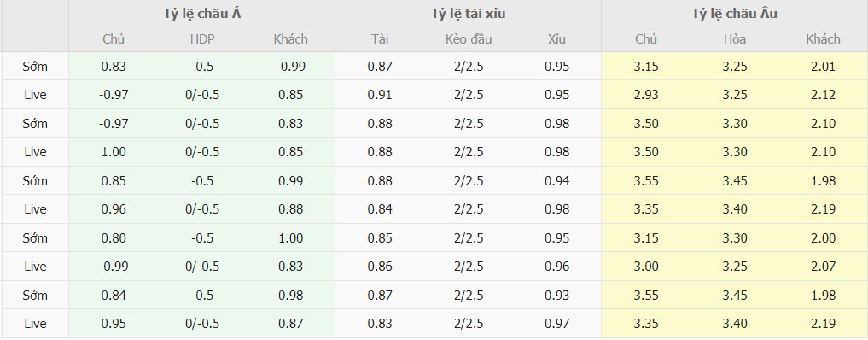Click Tài odds value 0.83 in last row
This screenshot has height=340, width=868.
[380, 324]
